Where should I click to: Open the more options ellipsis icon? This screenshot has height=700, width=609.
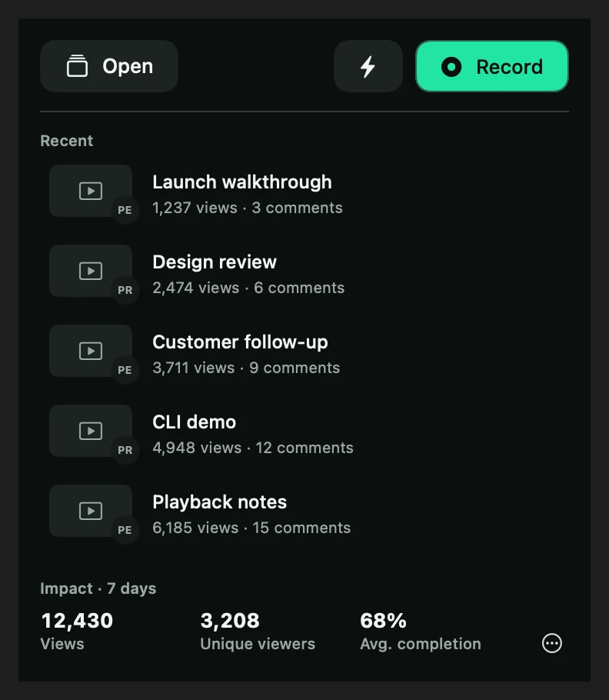[x=552, y=643]
